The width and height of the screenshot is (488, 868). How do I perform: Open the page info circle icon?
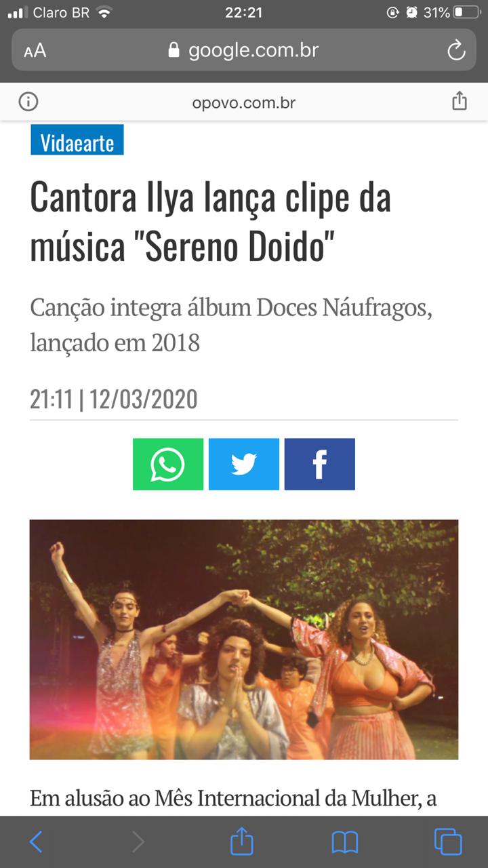(x=28, y=102)
